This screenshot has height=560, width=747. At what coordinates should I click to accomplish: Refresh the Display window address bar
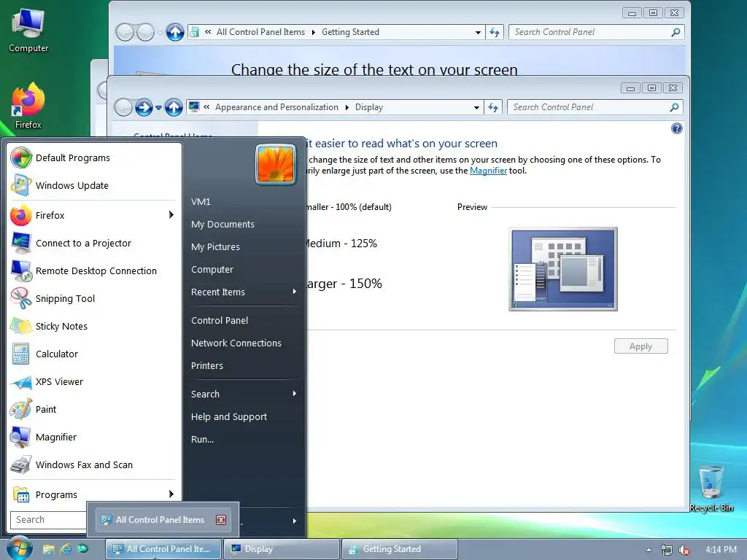pyautogui.click(x=493, y=108)
